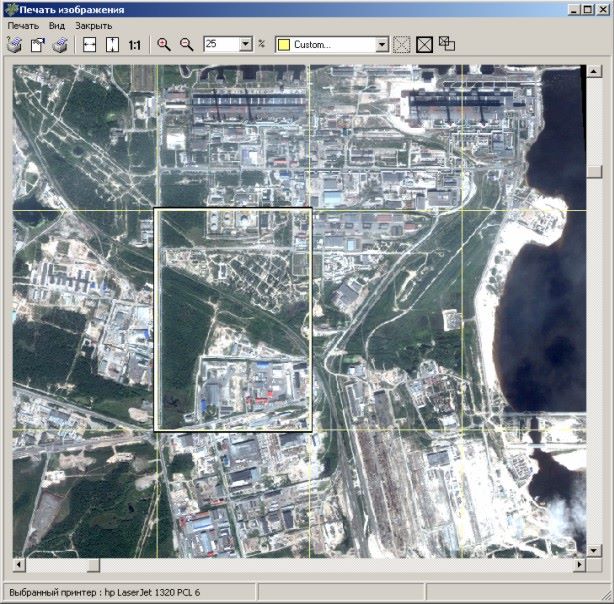Image resolution: width=614 pixels, height=604 pixels.
Task: Maximize the Печать изображения window
Action: point(588,10)
